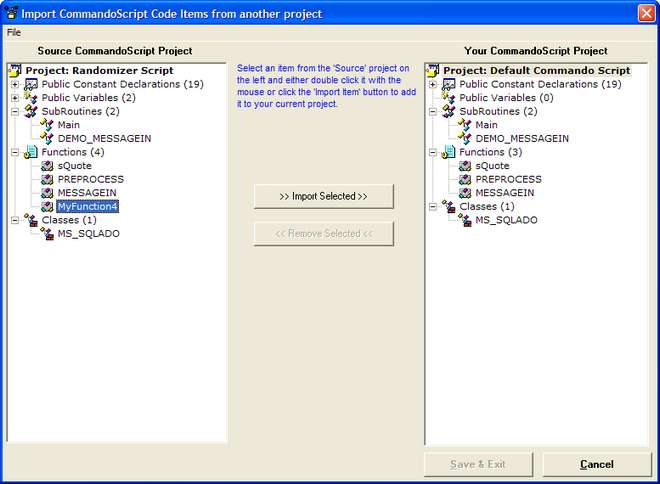This screenshot has height=484, width=660.
Task: Click the MESSAGEIN function icon in Source project
Action: (47, 193)
